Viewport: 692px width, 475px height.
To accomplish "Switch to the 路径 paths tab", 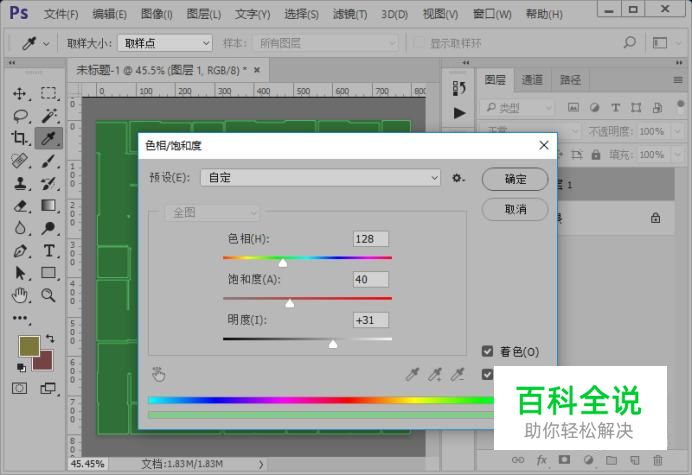I will click(570, 80).
